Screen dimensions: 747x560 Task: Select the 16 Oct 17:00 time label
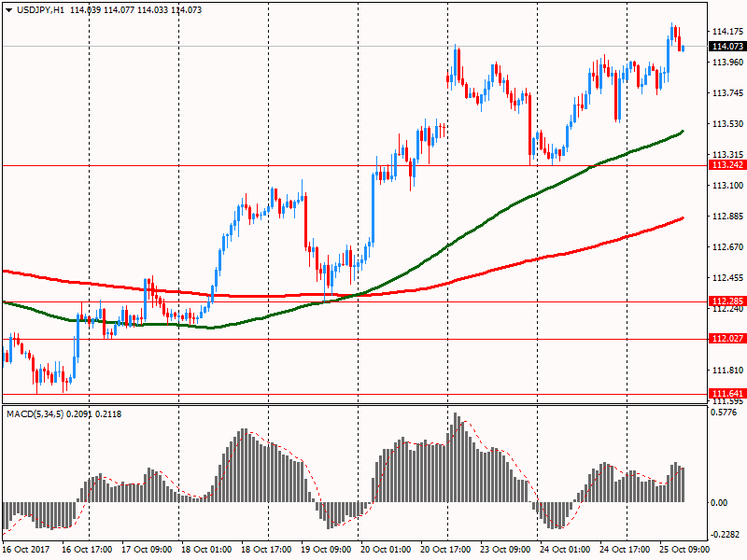point(87,549)
